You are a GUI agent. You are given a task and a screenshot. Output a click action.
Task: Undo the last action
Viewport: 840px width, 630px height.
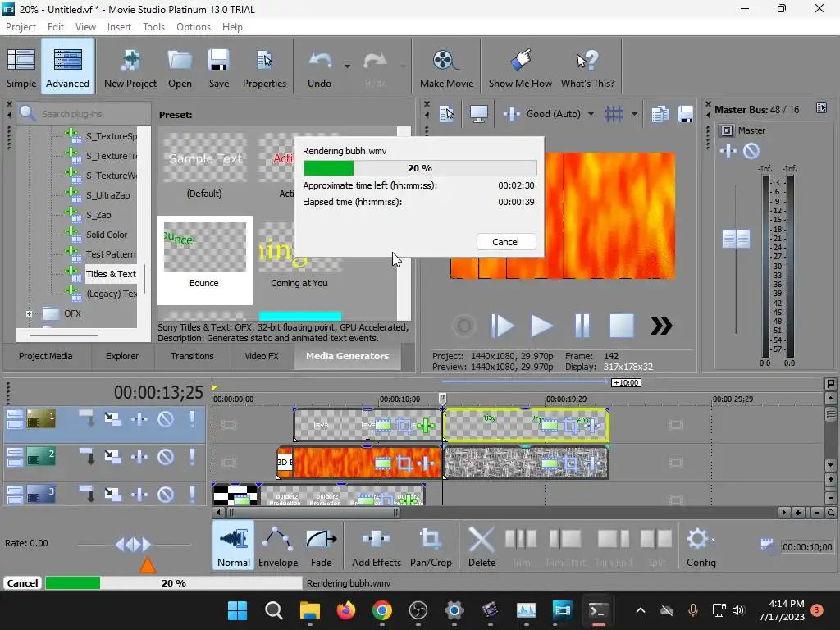(320, 67)
